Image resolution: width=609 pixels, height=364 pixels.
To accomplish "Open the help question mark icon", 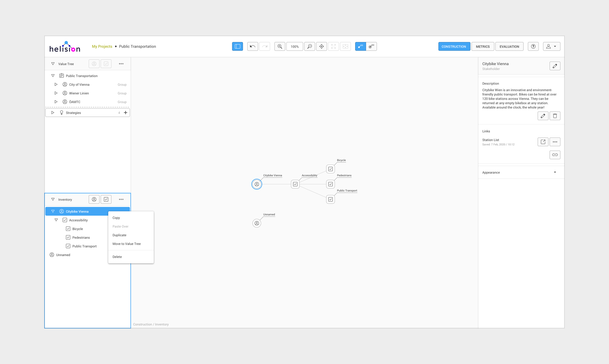I will pos(533,47).
